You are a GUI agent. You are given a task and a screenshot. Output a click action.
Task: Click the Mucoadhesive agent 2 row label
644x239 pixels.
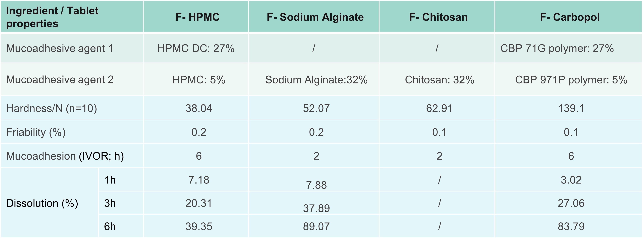click(x=60, y=80)
